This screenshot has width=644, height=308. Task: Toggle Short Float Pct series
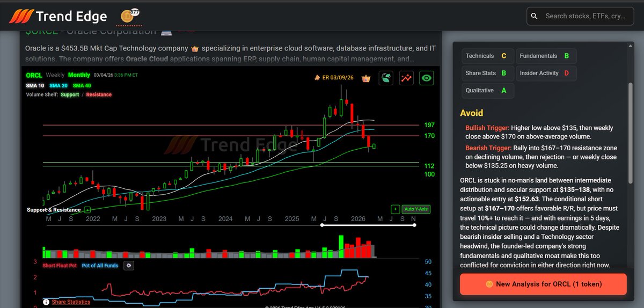pyautogui.click(x=60, y=266)
